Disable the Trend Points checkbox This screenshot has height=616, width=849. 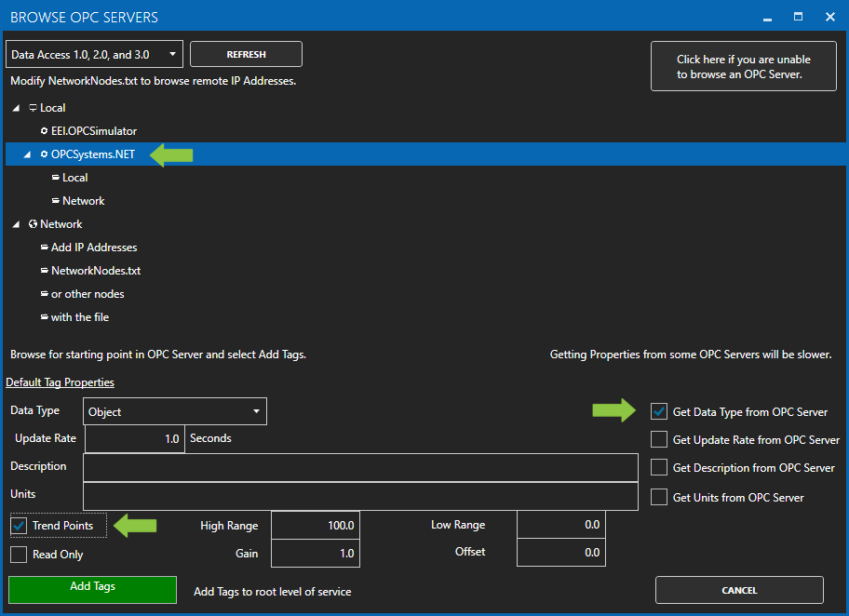click(19, 526)
